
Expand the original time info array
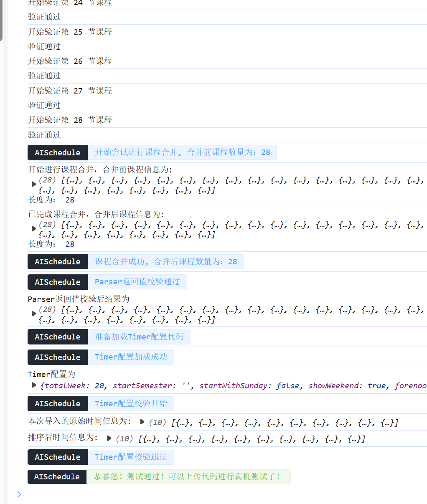point(142,422)
